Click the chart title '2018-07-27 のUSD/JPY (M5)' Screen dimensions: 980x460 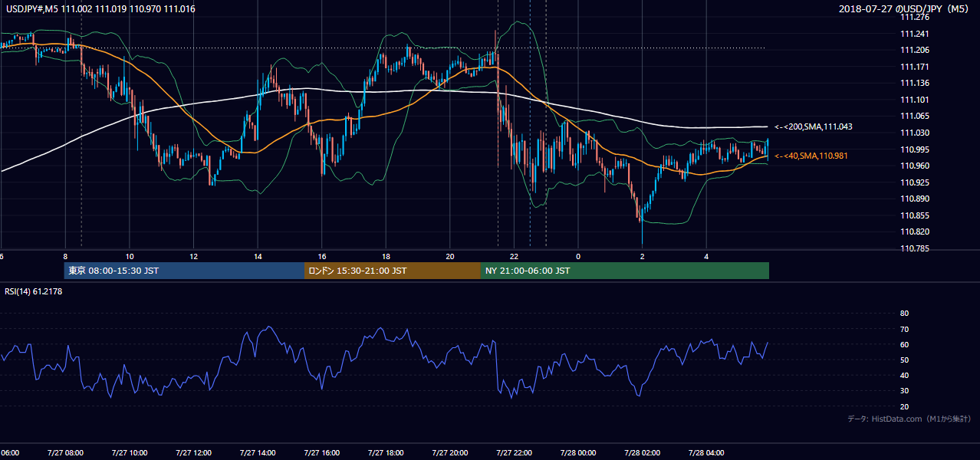coord(906,9)
